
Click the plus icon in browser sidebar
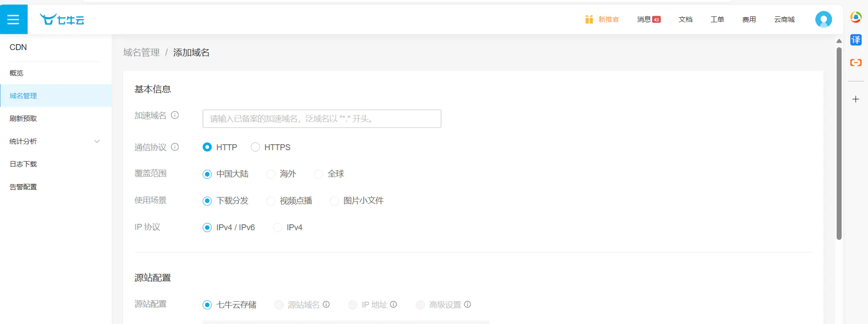point(856,99)
